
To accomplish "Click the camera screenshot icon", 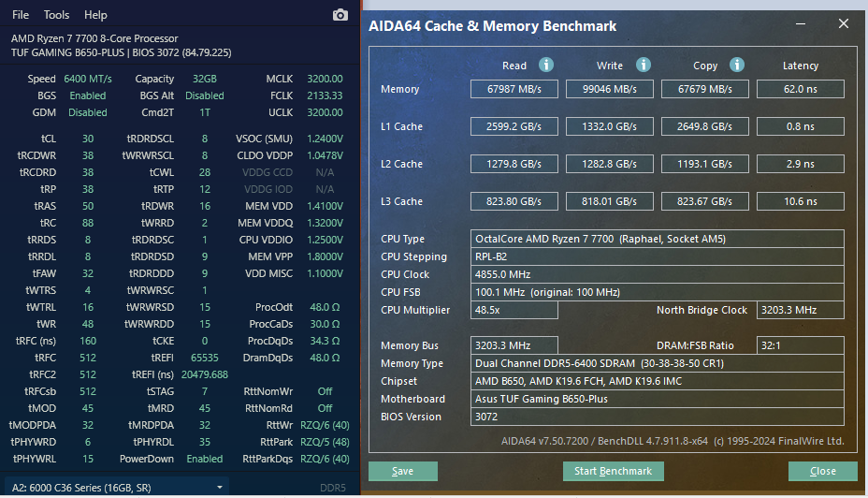I will 340,15.
